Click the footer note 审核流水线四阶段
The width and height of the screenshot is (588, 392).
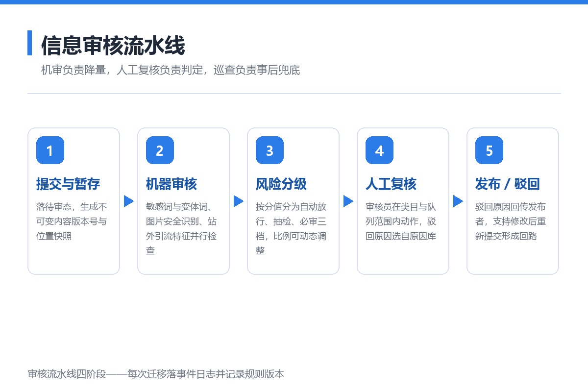click(156, 374)
